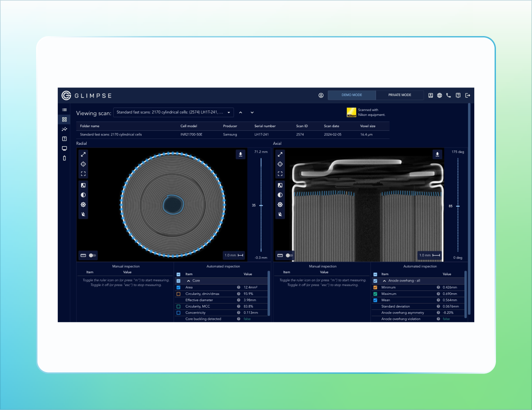The image size is (532, 410).
Task: Open the Viewing scan dropdown
Action: (x=174, y=112)
